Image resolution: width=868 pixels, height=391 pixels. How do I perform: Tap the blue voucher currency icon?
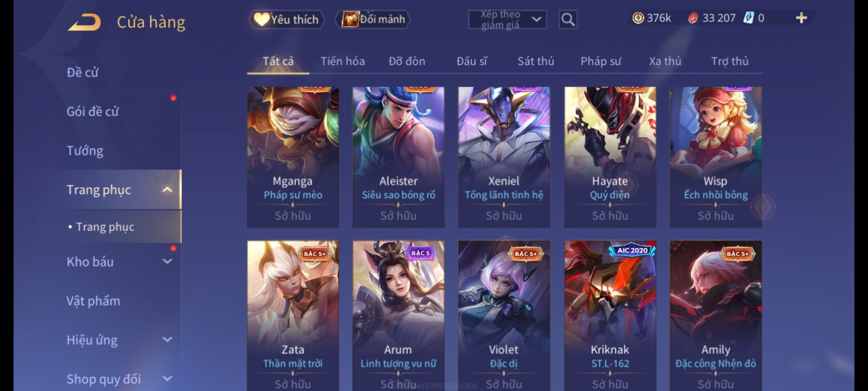coord(748,18)
